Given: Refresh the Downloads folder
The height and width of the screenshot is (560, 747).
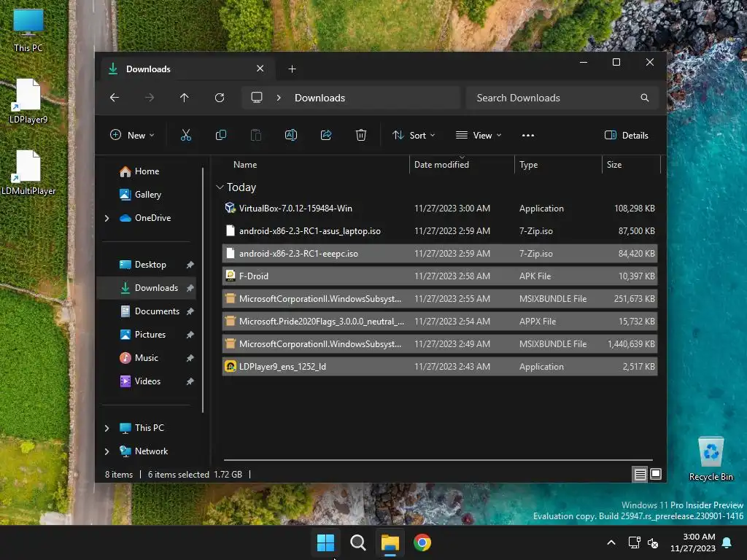Looking at the screenshot, I should pos(220,98).
